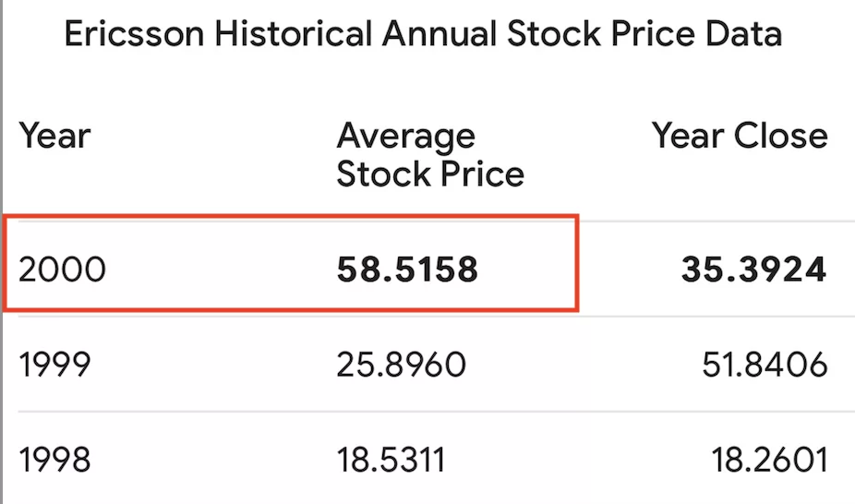Select the year 1998 cell
The height and width of the screenshot is (504, 855).
55,460
